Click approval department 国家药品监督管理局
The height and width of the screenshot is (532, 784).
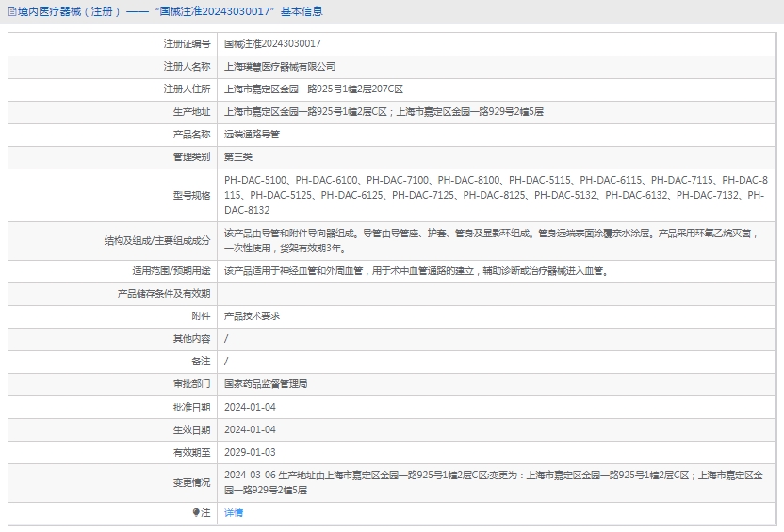coord(266,384)
